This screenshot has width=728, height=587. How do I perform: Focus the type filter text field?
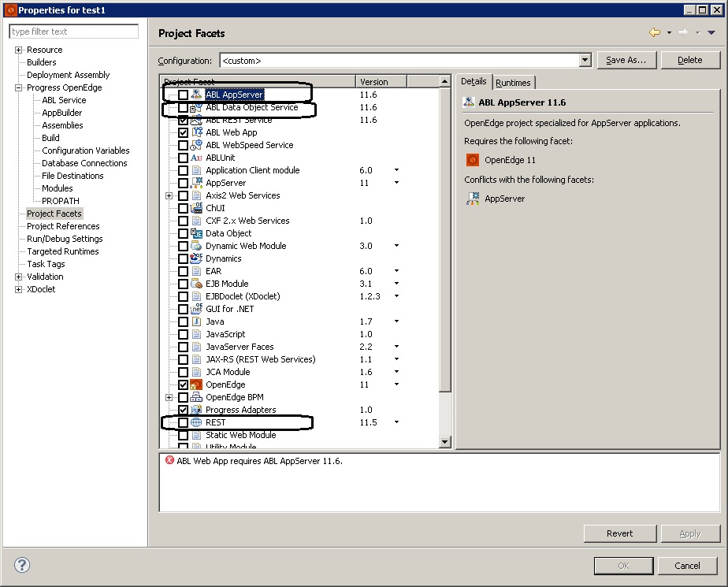(73, 32)
